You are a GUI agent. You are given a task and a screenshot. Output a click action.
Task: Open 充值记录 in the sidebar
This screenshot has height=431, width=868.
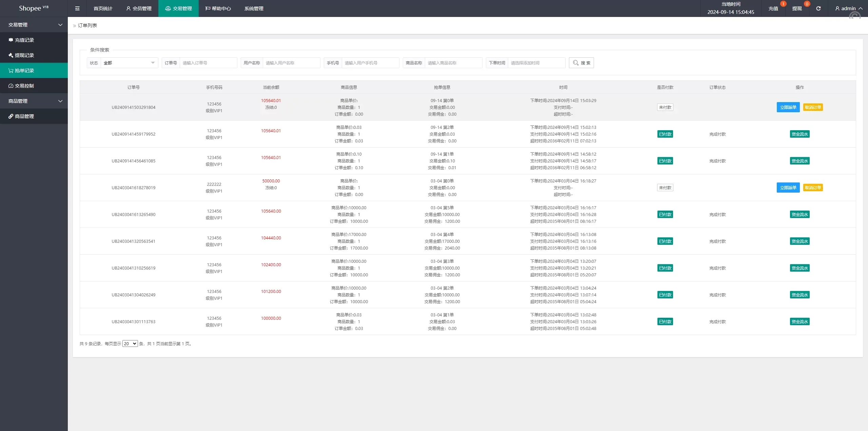tap(24, 40)
